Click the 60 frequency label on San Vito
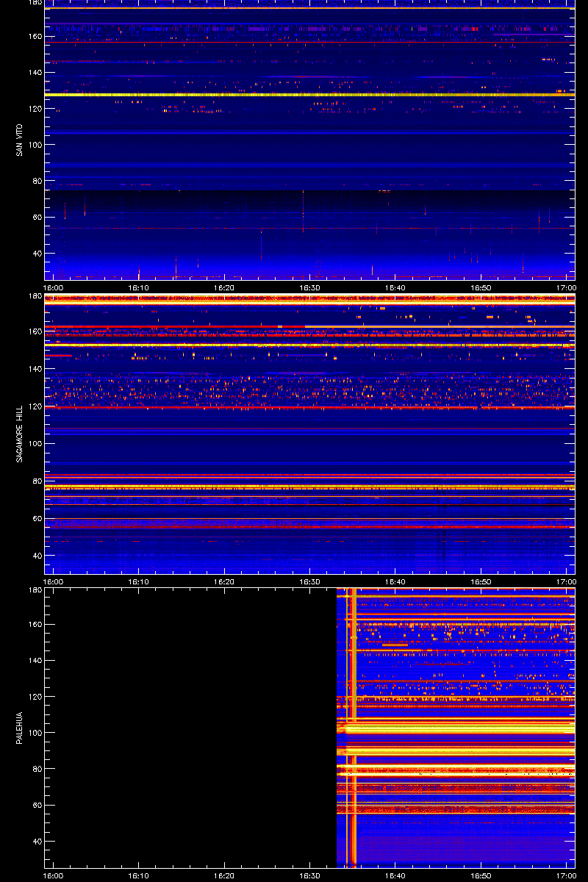The width and height of the screenshot is (588, 882). 37,218
